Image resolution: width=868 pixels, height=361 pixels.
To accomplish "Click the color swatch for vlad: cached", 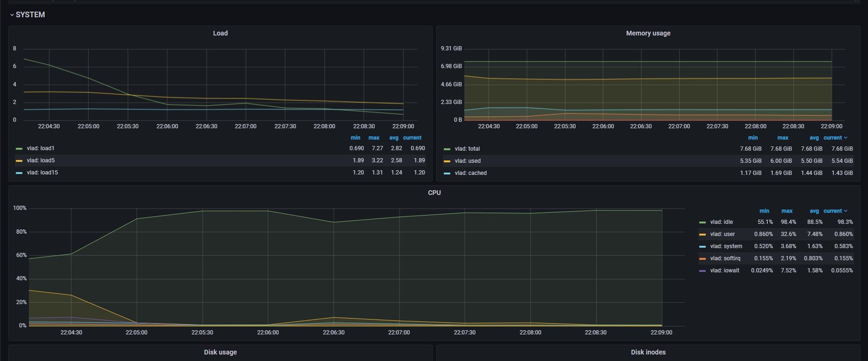I will 447,174.
